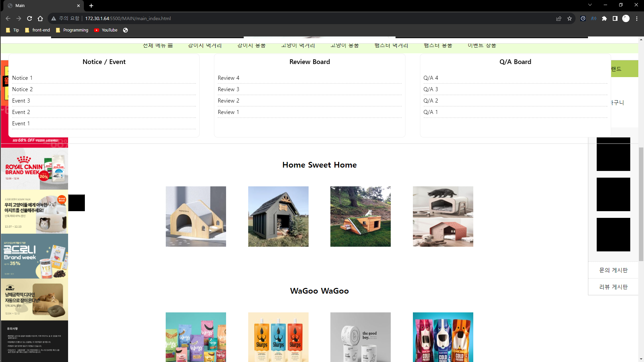
Task: Bookmark this page with the star icon
Action: tap(570, 18)
